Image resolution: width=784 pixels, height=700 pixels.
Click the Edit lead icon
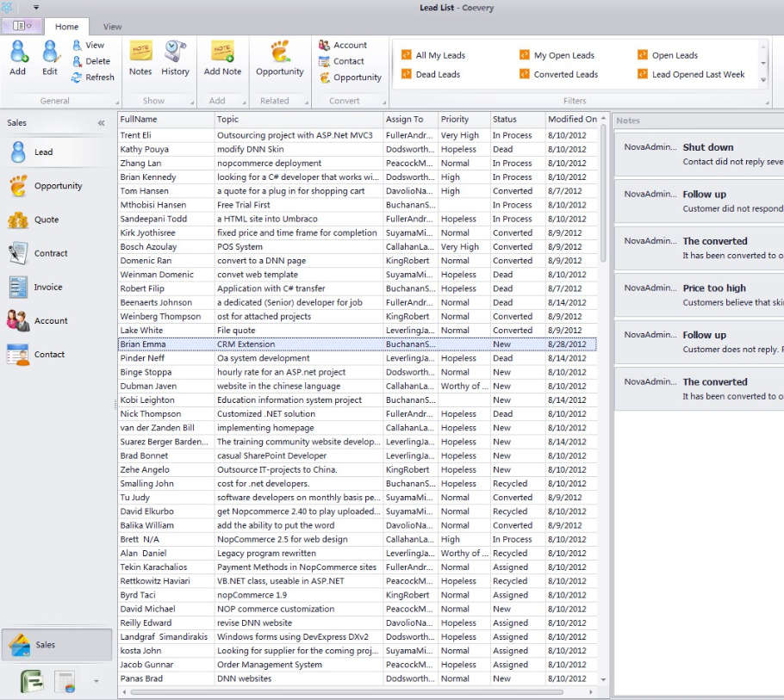(50, 53)
